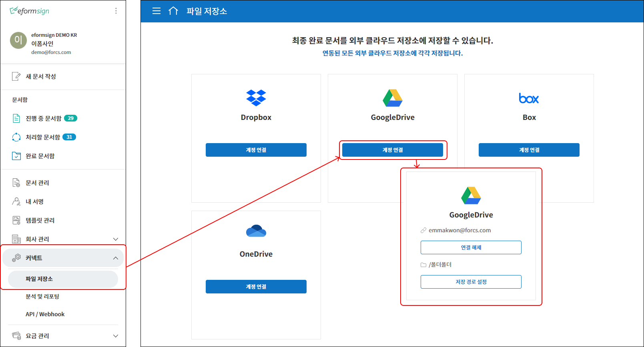644x347 pixels.
Task: Click the Dropbox logo
Action: pyautogui.click(x=256, y=98)
